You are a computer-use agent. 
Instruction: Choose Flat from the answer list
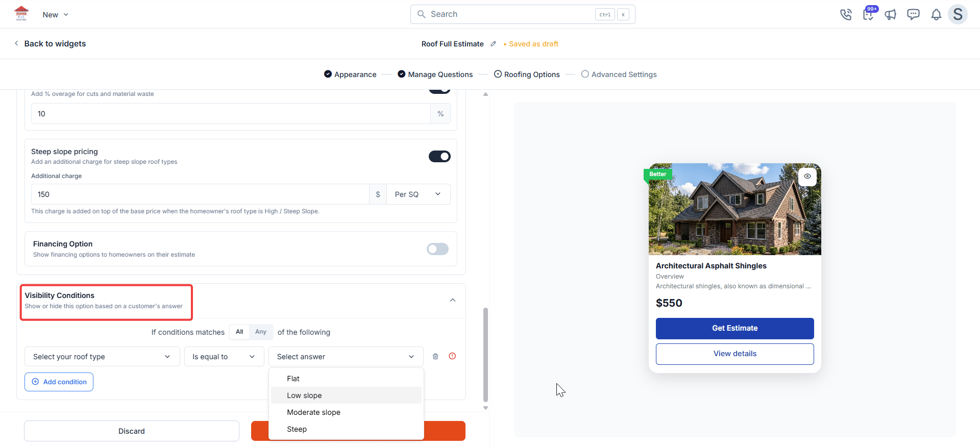346,379
